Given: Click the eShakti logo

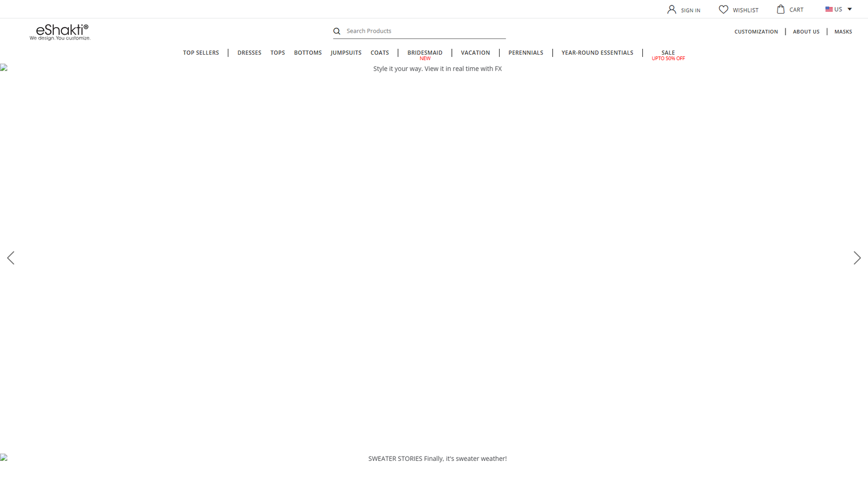Looking at the screenshot, I should pyautogui.click(x=60, y=32).
